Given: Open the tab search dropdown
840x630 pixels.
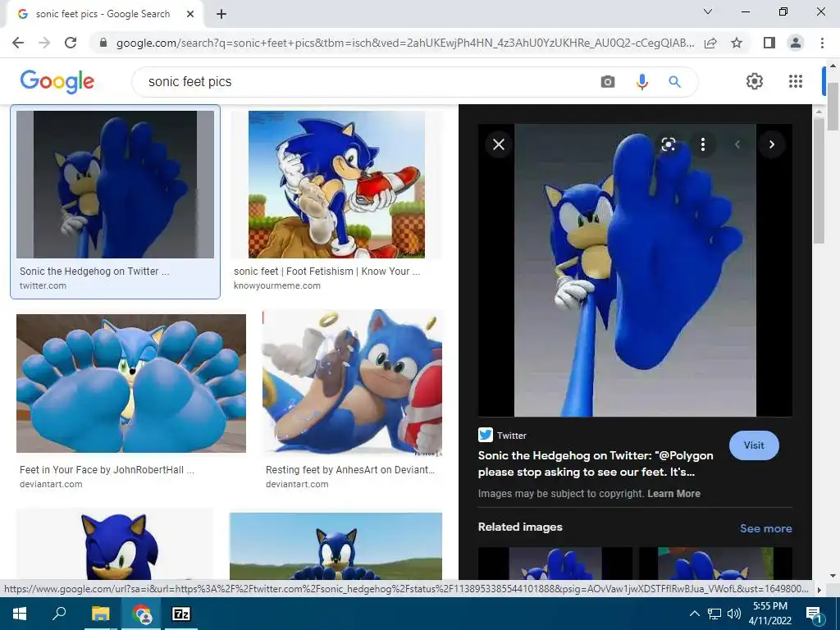Looking at the screenshot, I should tap(708, 11).
